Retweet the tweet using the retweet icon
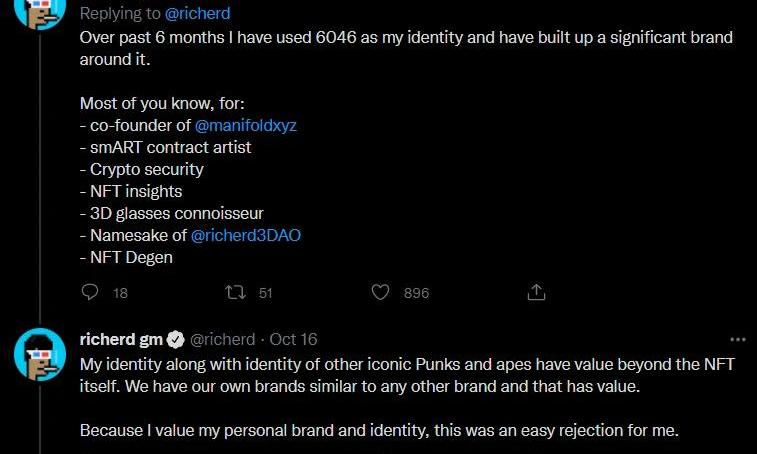757x454 pixels. [236, 292]
